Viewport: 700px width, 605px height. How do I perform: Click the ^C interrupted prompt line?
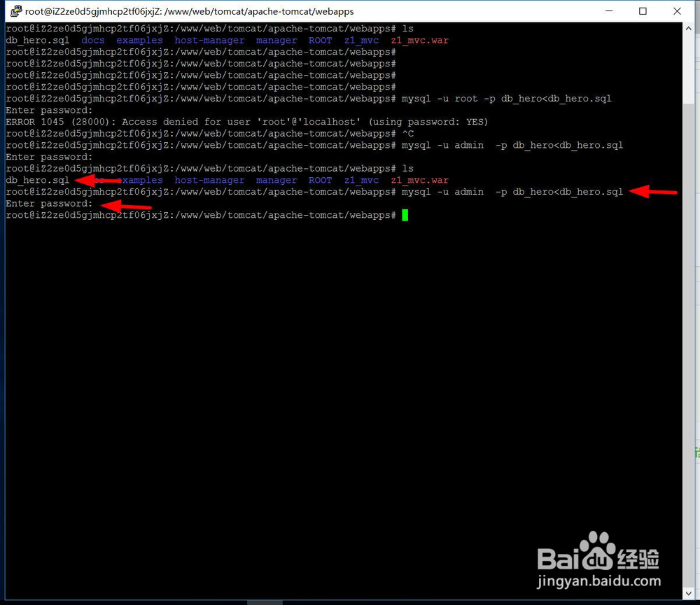(x=210, y=134)
